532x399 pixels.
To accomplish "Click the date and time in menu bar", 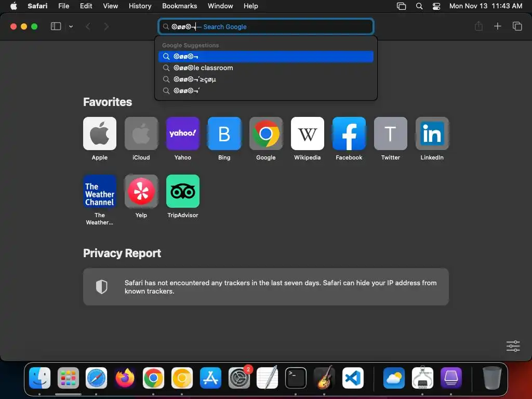I will (x=486, y=6).
